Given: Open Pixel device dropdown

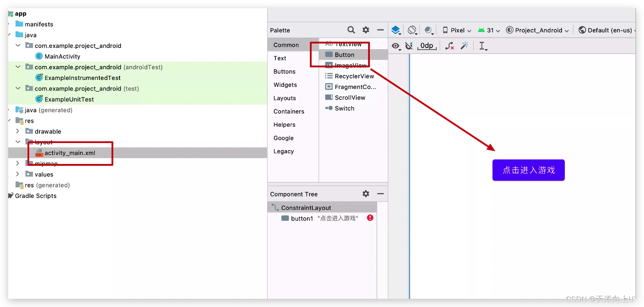Looking at the screenshot, I should click(x=457, y=30).
